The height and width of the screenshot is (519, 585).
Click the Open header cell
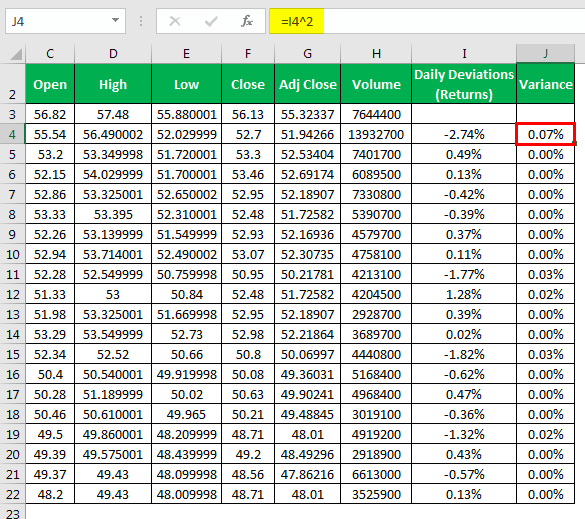[x=50, y=84]
